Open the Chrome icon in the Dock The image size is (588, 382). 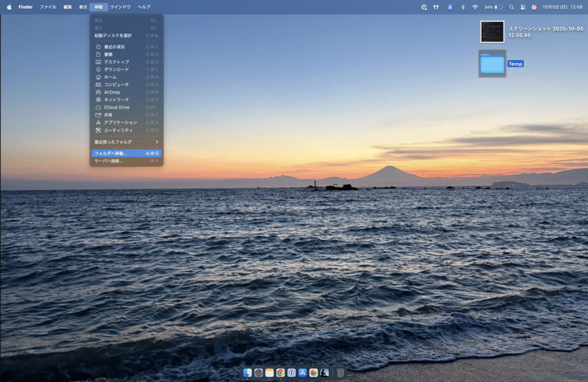(x=280, y=373)
